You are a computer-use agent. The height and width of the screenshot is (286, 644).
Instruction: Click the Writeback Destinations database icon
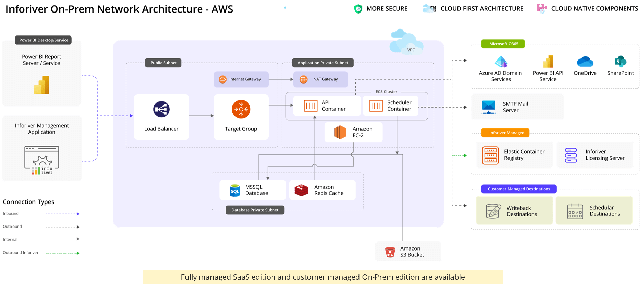tap(493, 211)
